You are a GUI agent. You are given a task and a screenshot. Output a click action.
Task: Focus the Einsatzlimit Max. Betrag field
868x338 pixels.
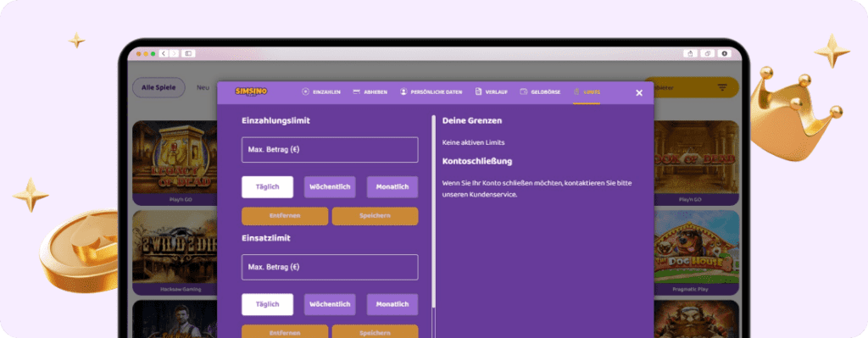point(330,267)
